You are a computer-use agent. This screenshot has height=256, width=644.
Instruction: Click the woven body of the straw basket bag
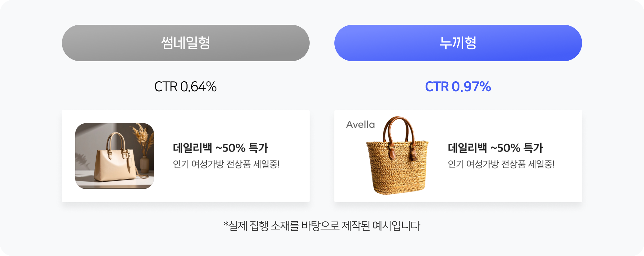click(x=397, y=169)
